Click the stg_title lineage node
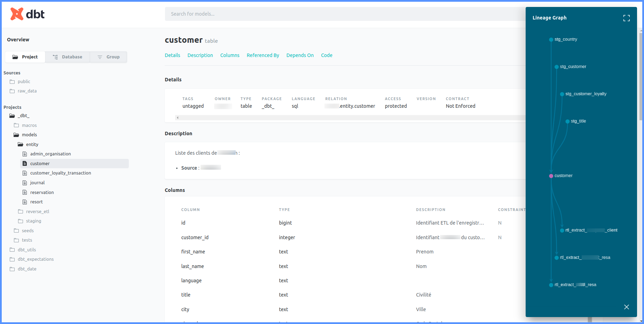Screen dimensions: 644x324 (567, 121)
